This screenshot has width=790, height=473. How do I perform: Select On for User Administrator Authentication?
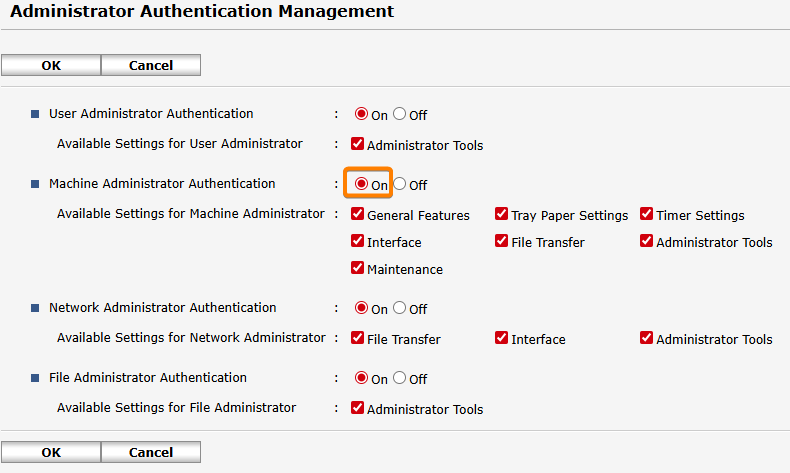point(362,114)
